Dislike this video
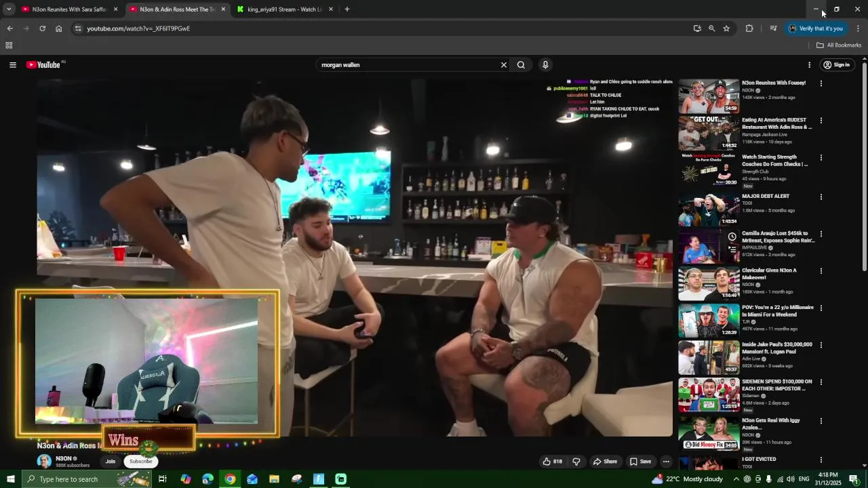The image size is (868, 488). pos(576,462)
